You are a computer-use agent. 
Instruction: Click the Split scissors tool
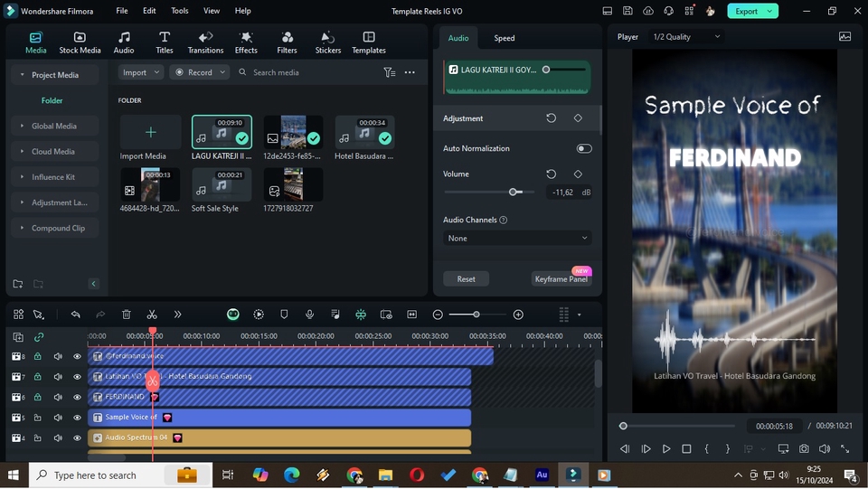click(152, 315)
